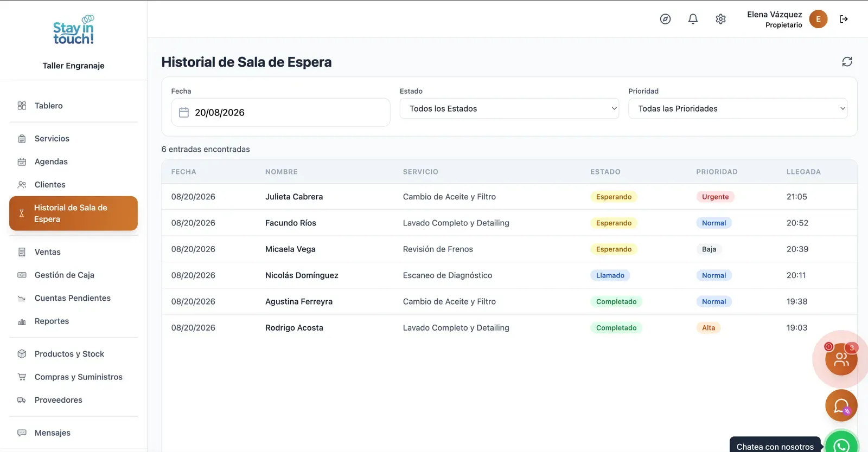Click the Baja priority badge
The image size is (868, 452).
709,249
